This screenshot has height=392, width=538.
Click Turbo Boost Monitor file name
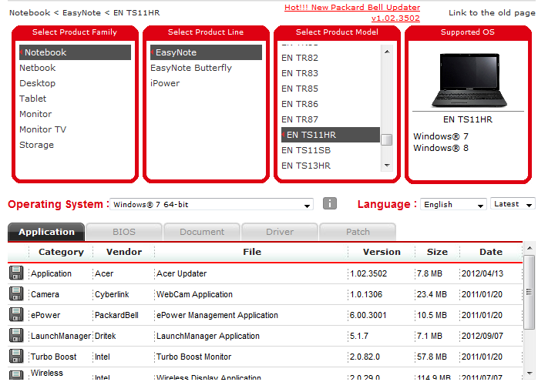pyautogui.click(x=194, y=357)
